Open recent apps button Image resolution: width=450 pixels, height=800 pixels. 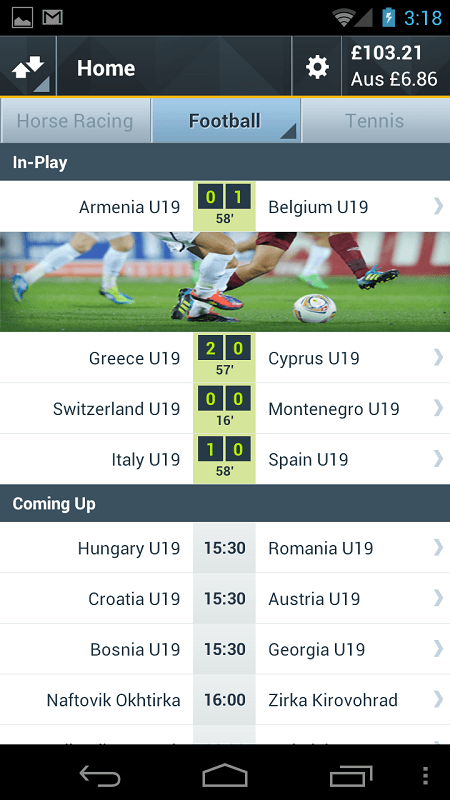[x=351, y=776]
